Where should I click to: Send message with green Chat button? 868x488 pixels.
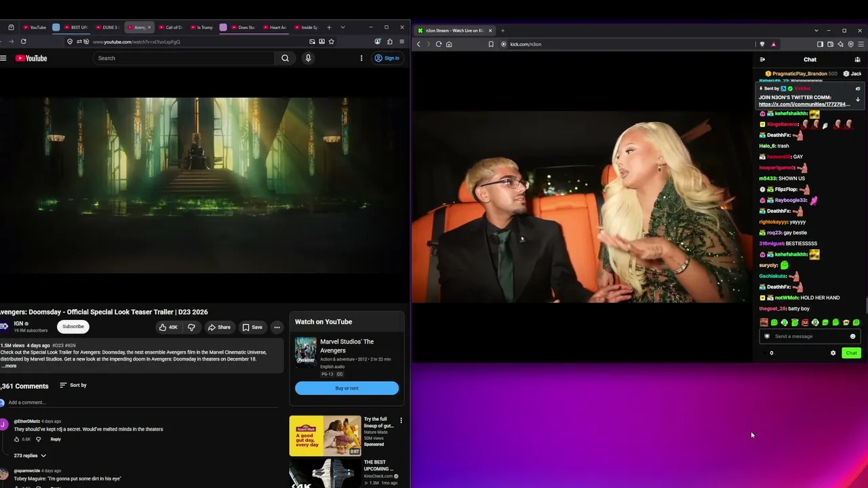pyautogui.click(x=851, y=353)
